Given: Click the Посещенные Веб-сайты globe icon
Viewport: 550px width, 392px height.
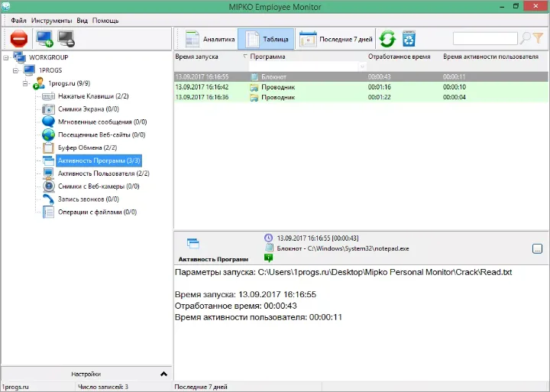Looking at the screenshot, I should (x=48, y=134).
